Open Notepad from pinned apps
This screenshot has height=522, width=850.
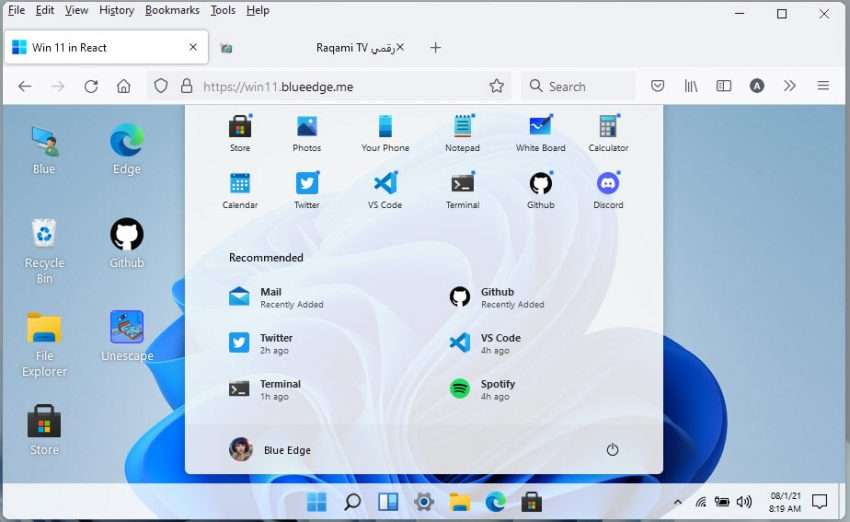[462, 133]
